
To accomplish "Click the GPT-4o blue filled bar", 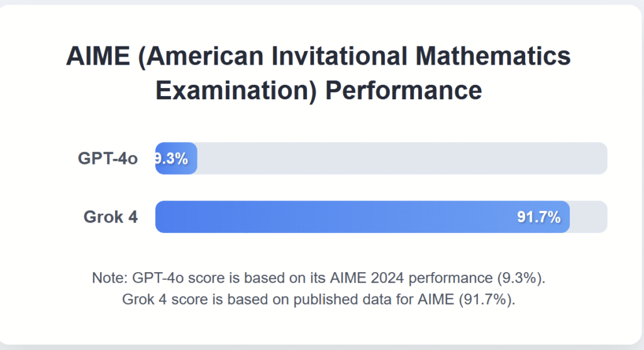I will pyautogui.click(x=176, y=158).
